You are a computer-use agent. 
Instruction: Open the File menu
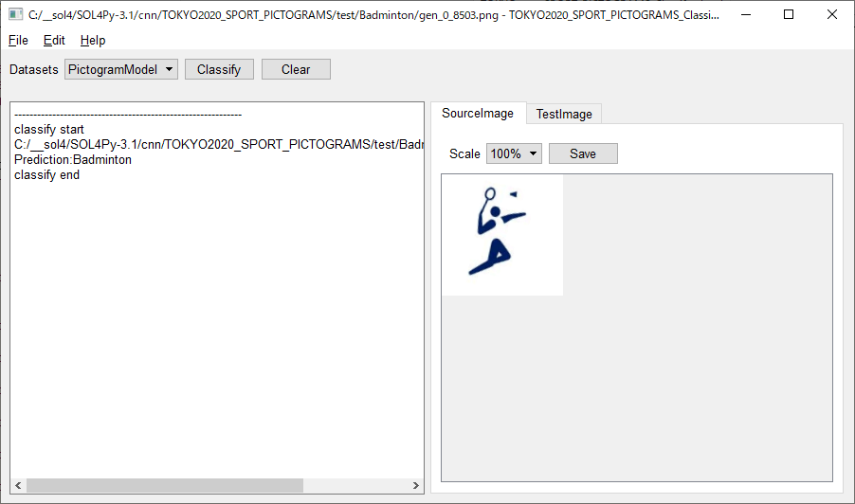pyautogui.click(x=18, y=41)
